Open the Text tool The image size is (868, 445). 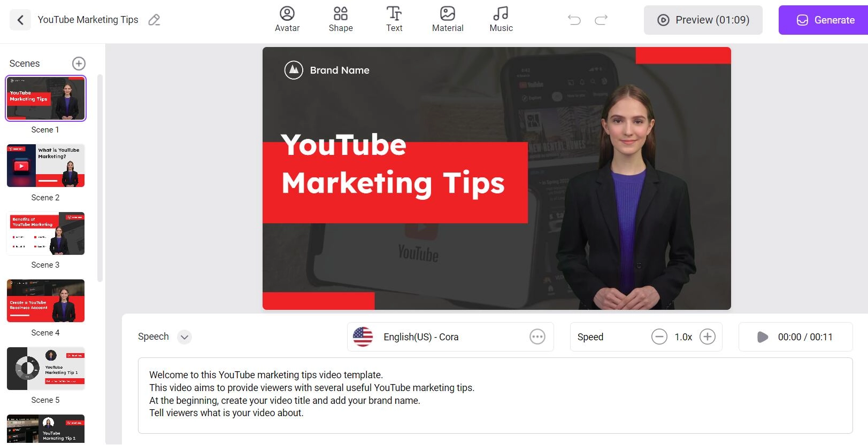[394, 20]
